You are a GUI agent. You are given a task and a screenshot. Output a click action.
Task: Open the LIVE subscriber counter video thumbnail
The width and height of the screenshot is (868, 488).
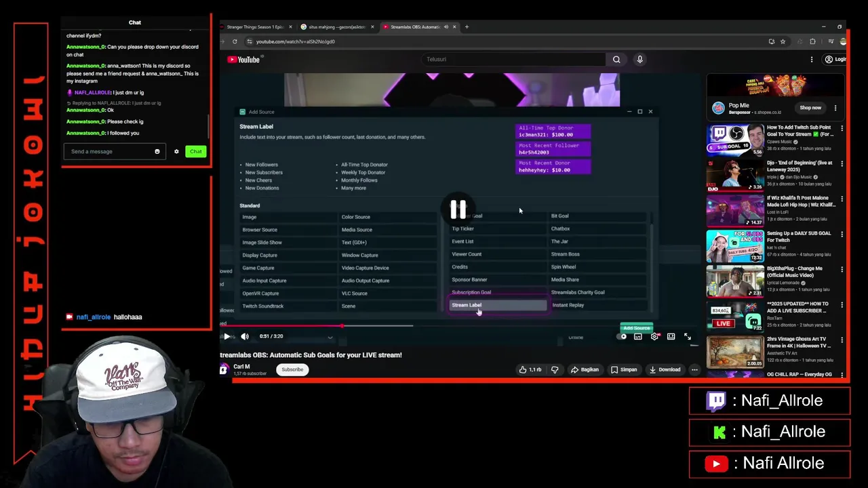click(735, 317)
